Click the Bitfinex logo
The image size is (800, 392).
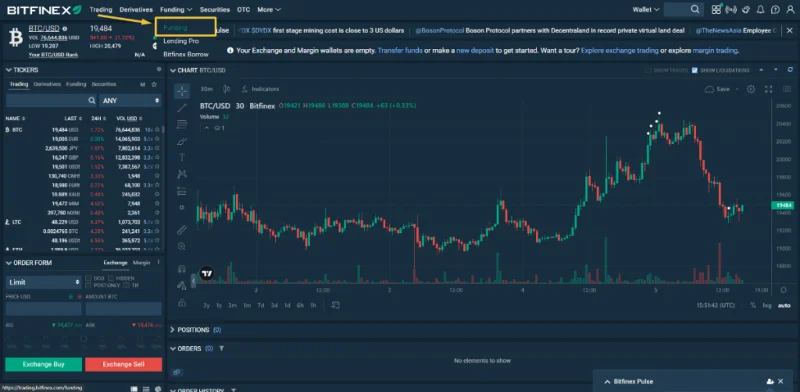click(x=44, y=9)
